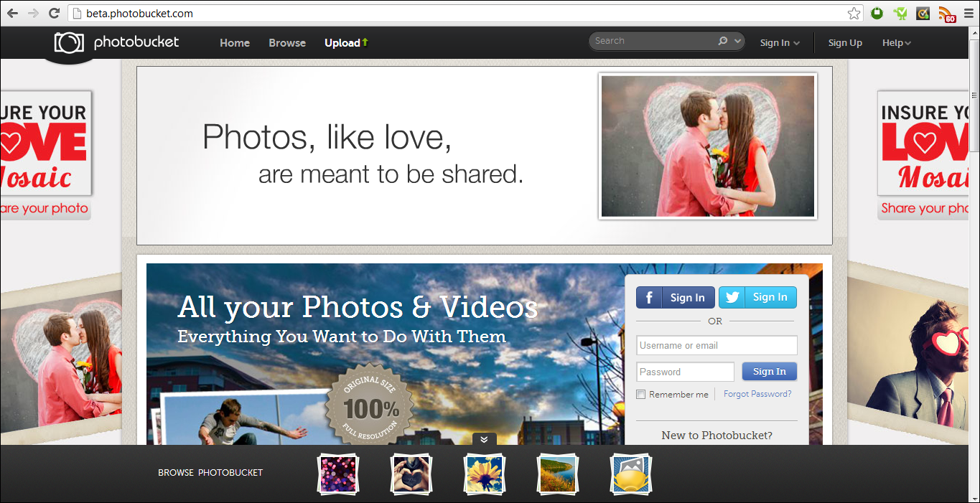Click the Username or email field
Image resolution: width=980 pixels, height=503 pixels.
click(717, 345)
